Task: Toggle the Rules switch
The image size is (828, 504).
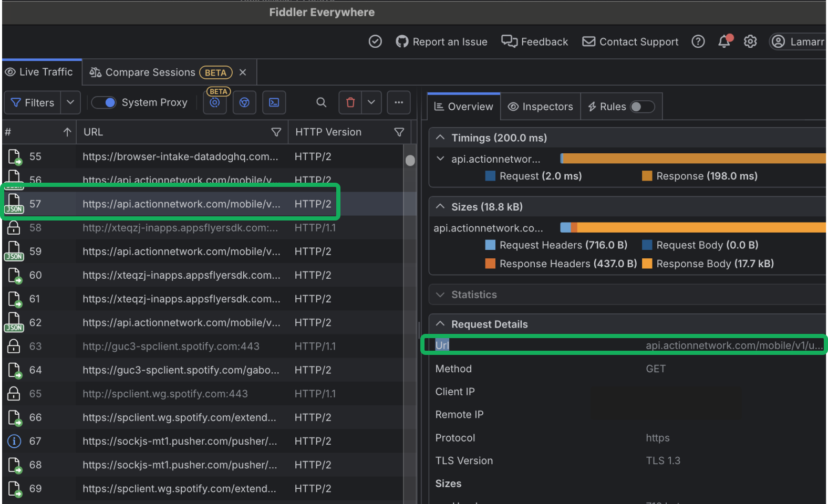Action: 642,107
